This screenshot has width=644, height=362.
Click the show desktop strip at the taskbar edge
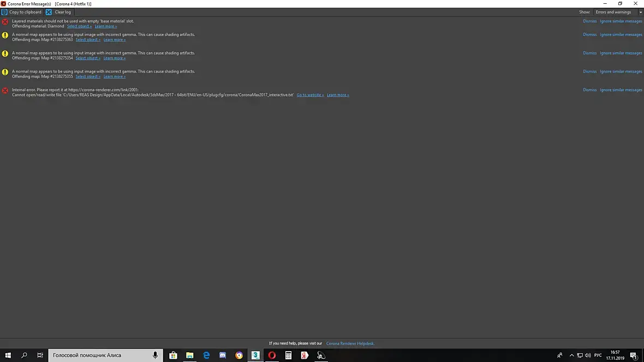coord(643,355)
